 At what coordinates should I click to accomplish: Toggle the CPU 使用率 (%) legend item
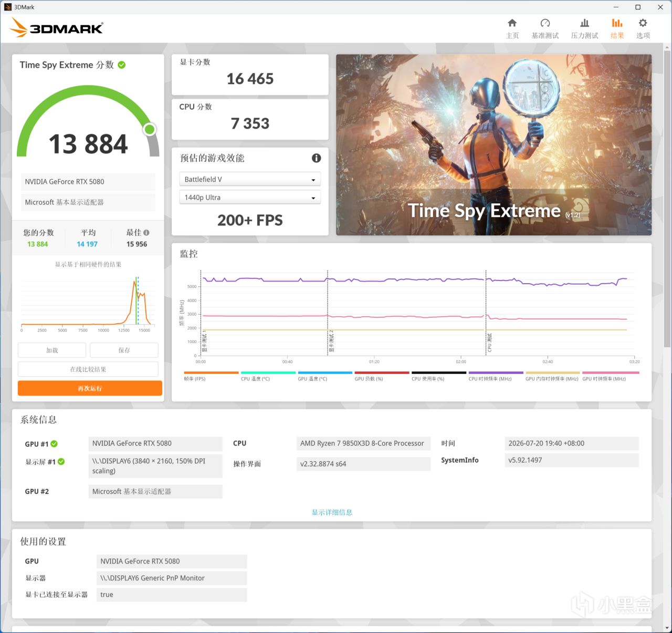pos(439,376)
